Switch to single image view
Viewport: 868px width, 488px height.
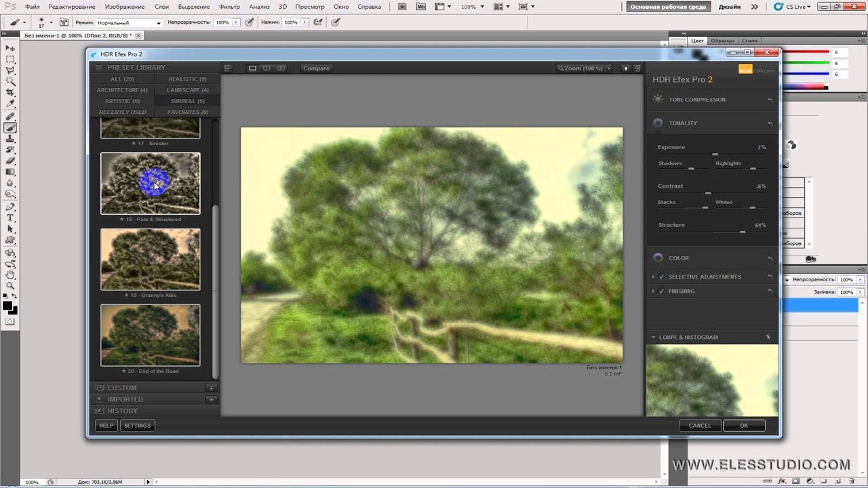(x=252, y=68)
